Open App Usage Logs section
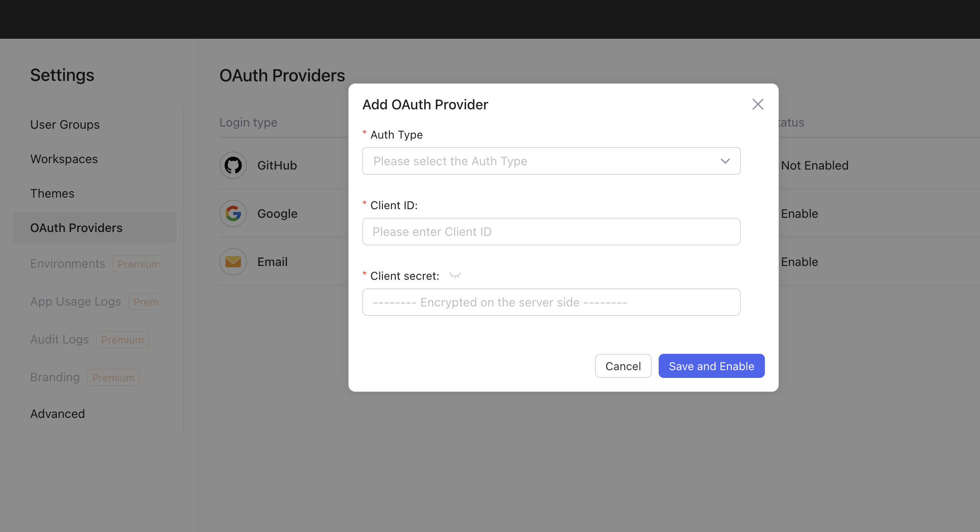This screenshot has height=532, width=980. coord(76,301)
